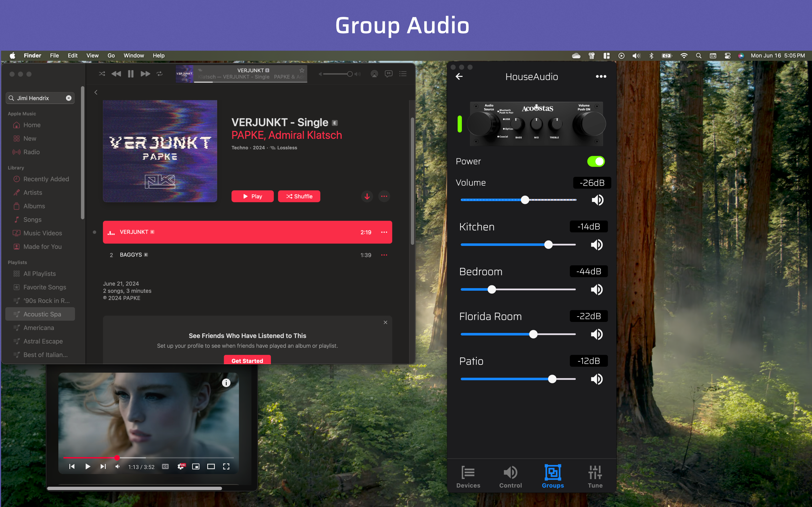Click the Bedroom volume slider
The image size is (812, 507).
492,290
